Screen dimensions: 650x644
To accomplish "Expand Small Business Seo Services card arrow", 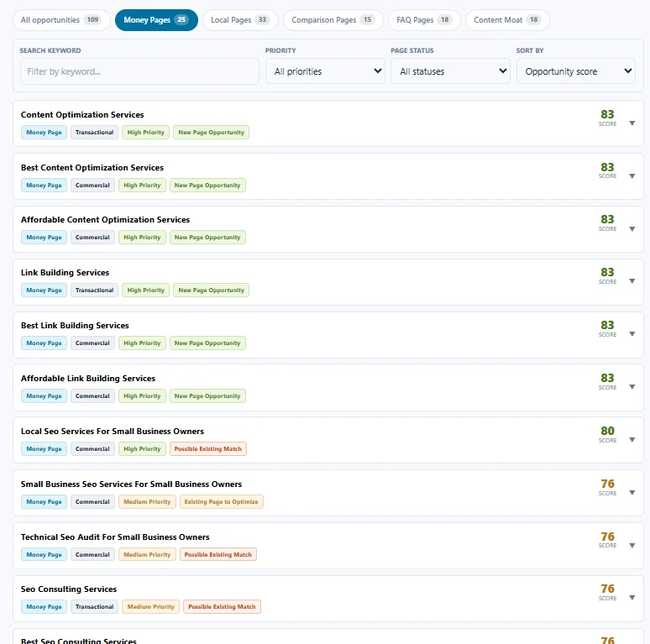I will [632, 493].
